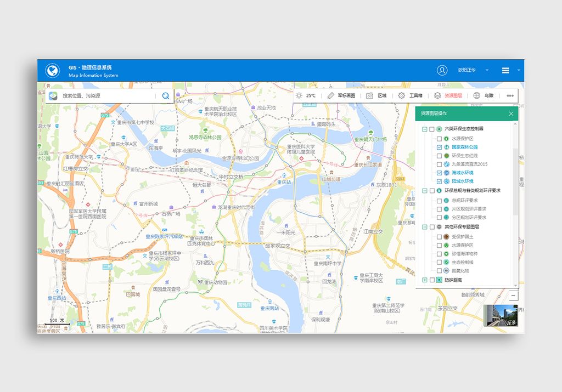This screenshot has height=392, width=562.
Task: Check the 其他环保专题图层 group checkbox
Action: [432, 227]
